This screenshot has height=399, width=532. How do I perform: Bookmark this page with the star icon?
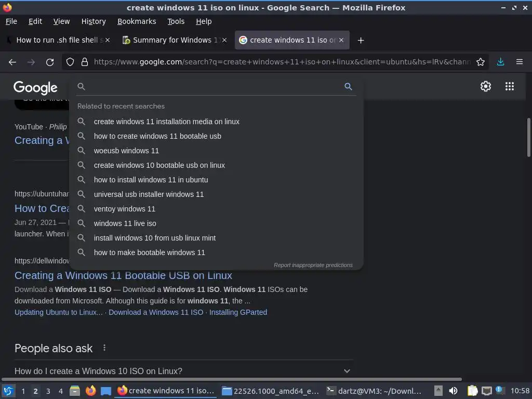pyautogui.click(x=480, y=62)
